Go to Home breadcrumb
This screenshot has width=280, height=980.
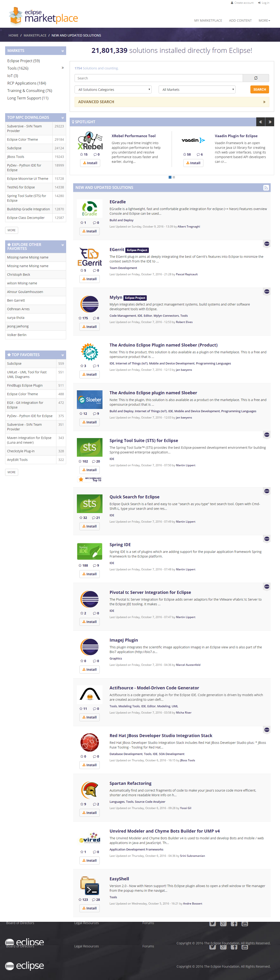tap(13, 35)
